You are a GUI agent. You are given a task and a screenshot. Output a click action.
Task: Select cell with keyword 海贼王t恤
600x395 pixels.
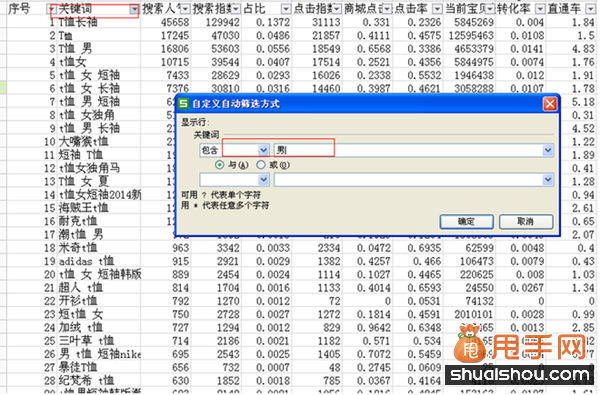click(99, 208)
